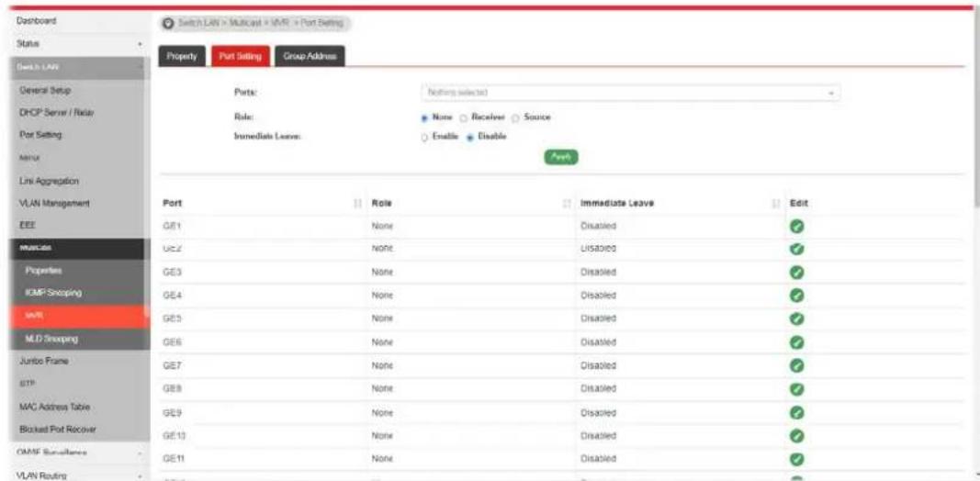Click the Immediate Leave column header

[x=617, y=204]
